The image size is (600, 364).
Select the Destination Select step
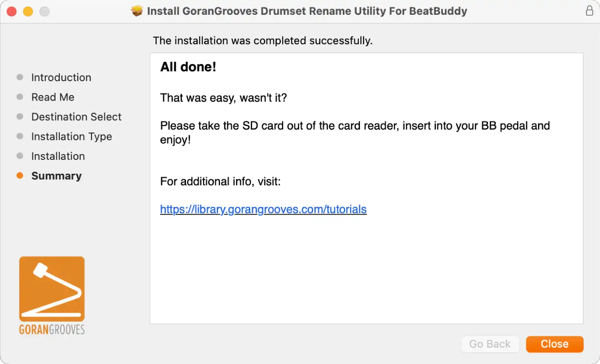[76, 117]
